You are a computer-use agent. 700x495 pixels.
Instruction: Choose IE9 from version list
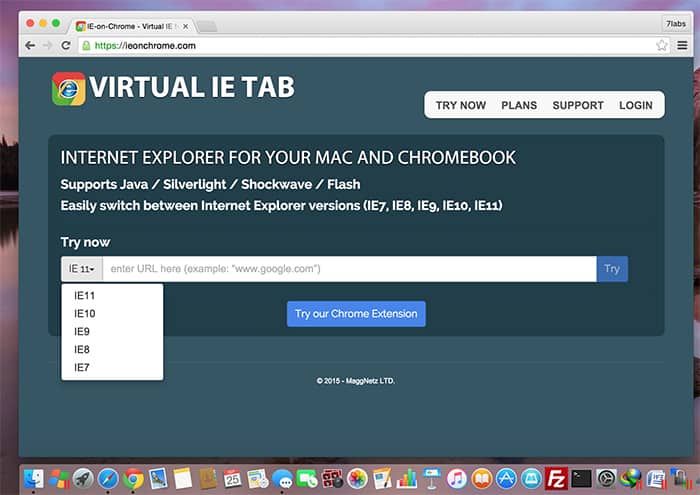(112, 331)
